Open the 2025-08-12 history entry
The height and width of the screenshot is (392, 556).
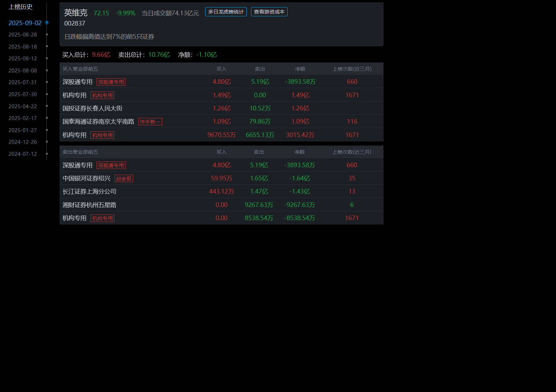23,59
